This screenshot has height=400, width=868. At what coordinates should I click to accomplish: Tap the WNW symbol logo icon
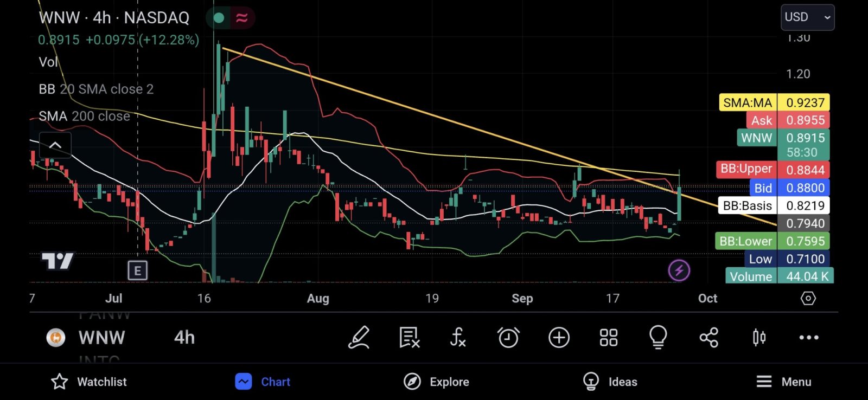55,338
